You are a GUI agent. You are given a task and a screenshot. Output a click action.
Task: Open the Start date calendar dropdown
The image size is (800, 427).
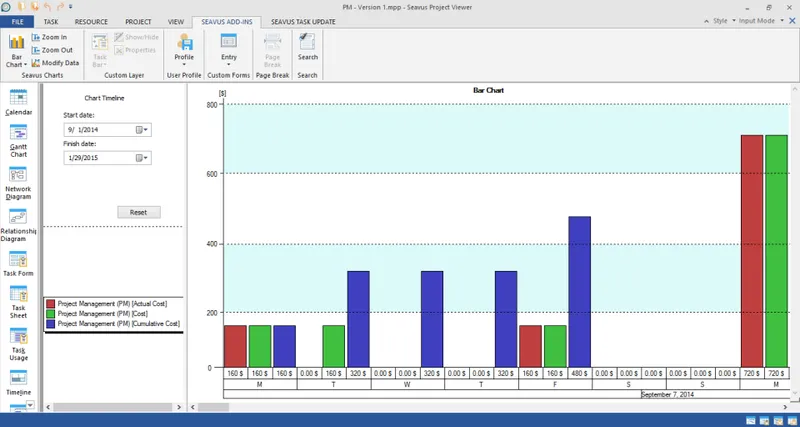click(142, 130)
